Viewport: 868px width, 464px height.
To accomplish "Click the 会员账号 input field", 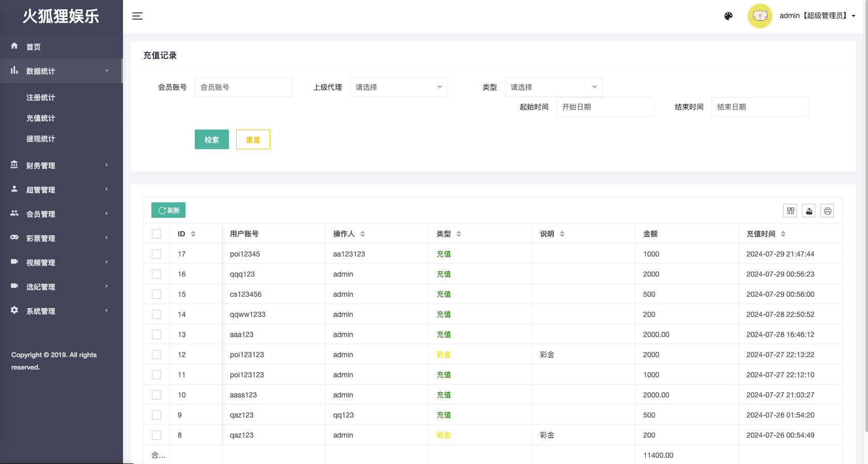I will [243, 87].
